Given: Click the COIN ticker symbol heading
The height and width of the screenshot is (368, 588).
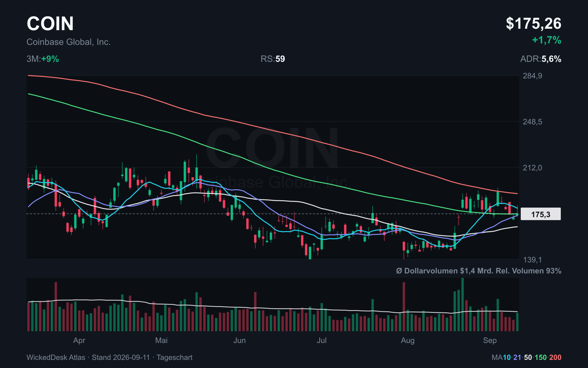Looking at the screenshot, I should [50, 24].
